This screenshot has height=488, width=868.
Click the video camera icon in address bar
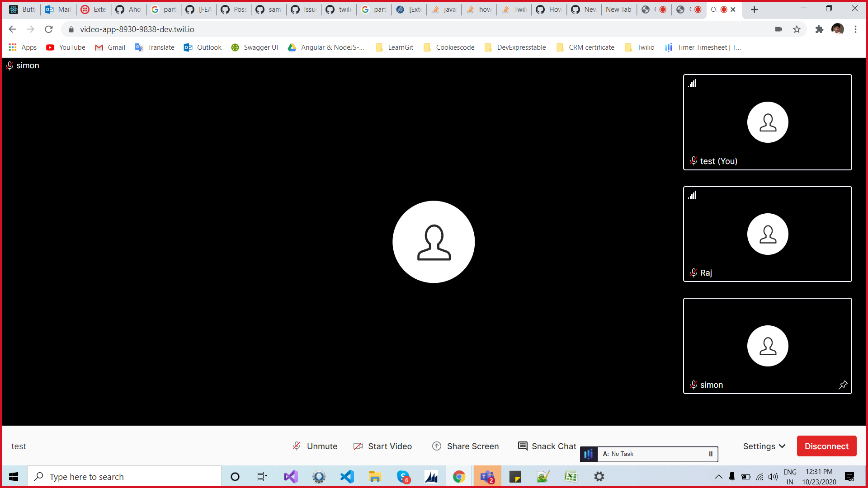pos(779,29)
